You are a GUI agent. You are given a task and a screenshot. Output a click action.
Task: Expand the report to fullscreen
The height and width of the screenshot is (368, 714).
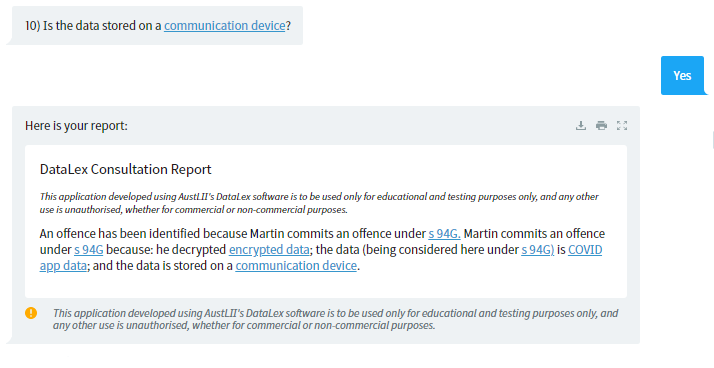[622, 125]
